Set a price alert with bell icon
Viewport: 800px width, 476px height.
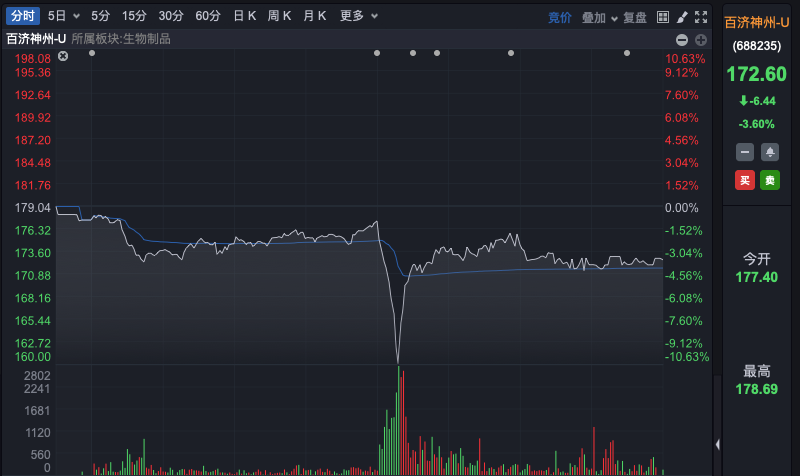click(770, 152)
